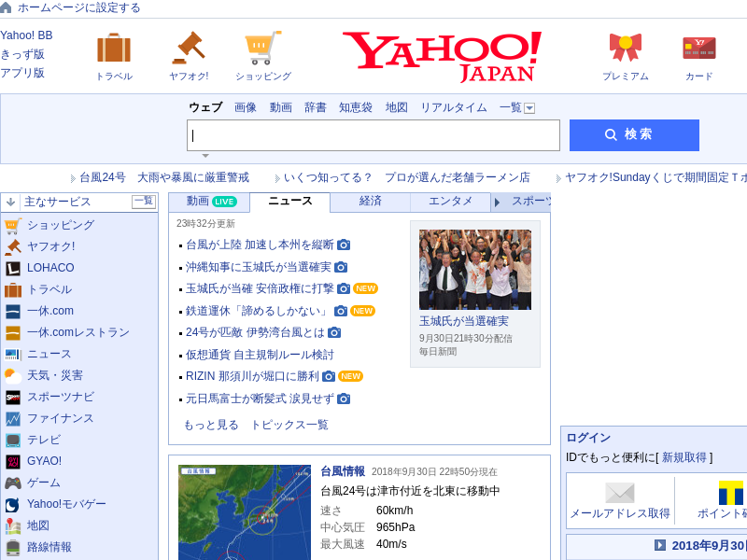This screenshot has height=560, width=747.
Task: Click the ファイナンス sidebar icon
Action: [x=11, y=418]
